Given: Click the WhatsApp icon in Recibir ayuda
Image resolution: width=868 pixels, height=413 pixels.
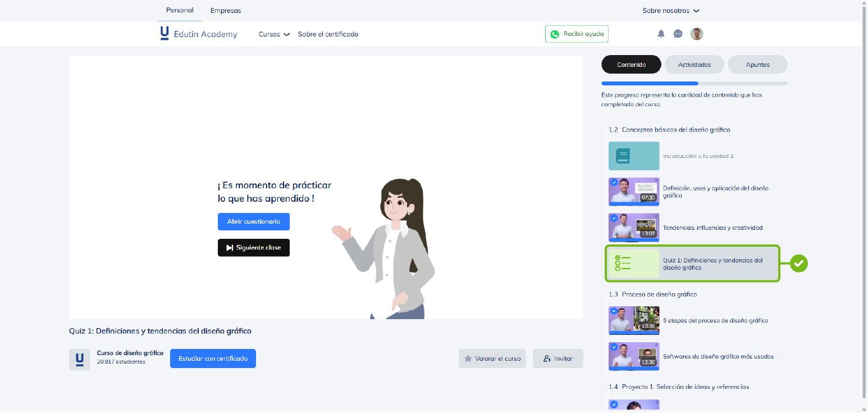Looking at the screenshot, I should pyautogui.click(x=555, y=34).
